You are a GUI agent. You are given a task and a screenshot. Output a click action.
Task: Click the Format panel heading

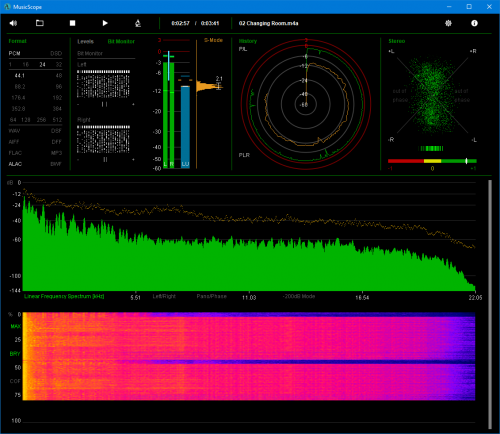coord(17,41)
